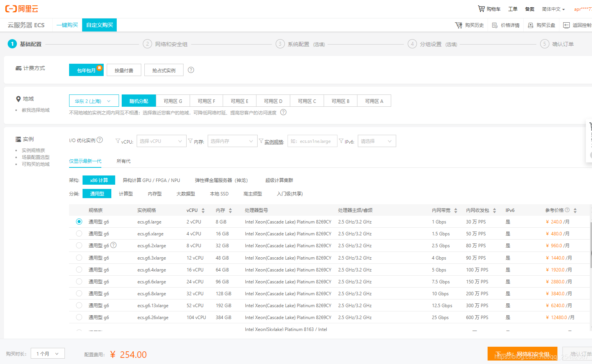Click the help icon next to 参考价格
The width and height of the screenshot is (592, 364).
coord(567,210)
